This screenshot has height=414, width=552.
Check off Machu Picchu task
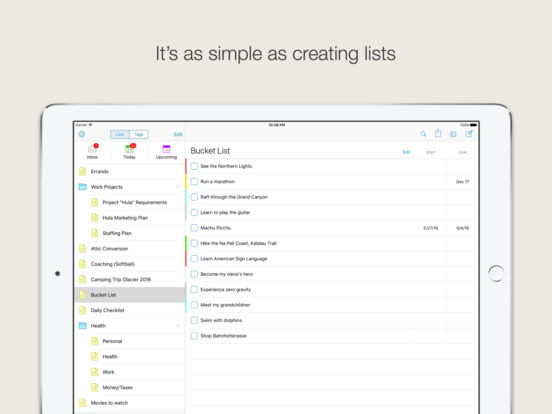coord(194,228)
